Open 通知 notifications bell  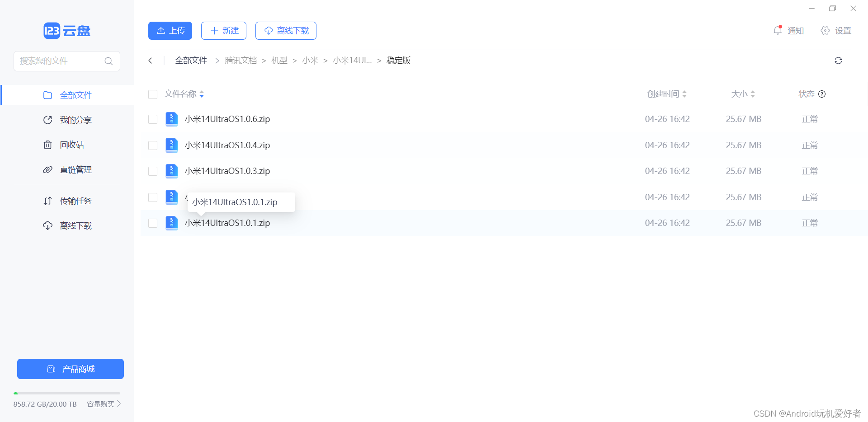pos(789,30)
